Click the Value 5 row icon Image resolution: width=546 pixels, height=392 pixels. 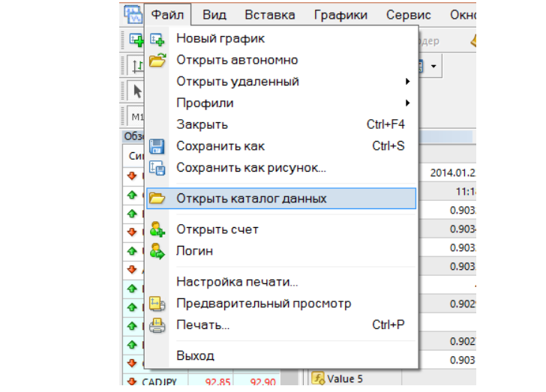coord(318,378)
